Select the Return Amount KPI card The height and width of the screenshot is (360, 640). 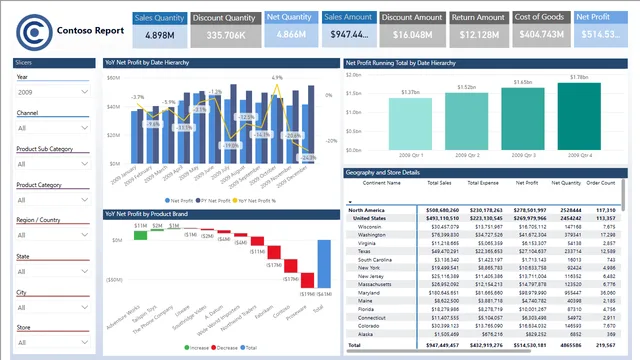(x=479, y=30)
